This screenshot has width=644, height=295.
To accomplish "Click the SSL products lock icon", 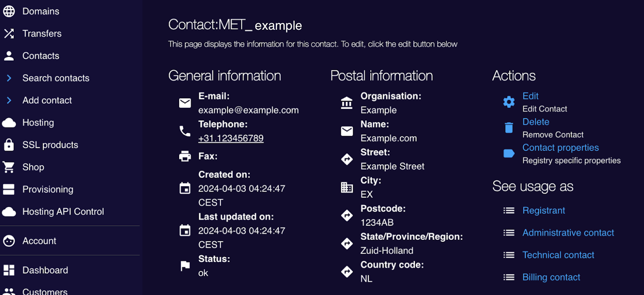I will pyautogui.click(x=9, y=144).
